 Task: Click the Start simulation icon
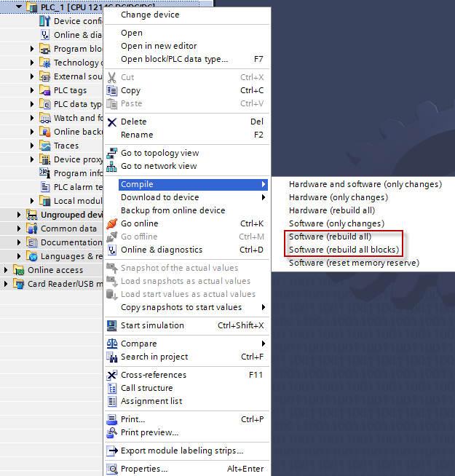111,325
